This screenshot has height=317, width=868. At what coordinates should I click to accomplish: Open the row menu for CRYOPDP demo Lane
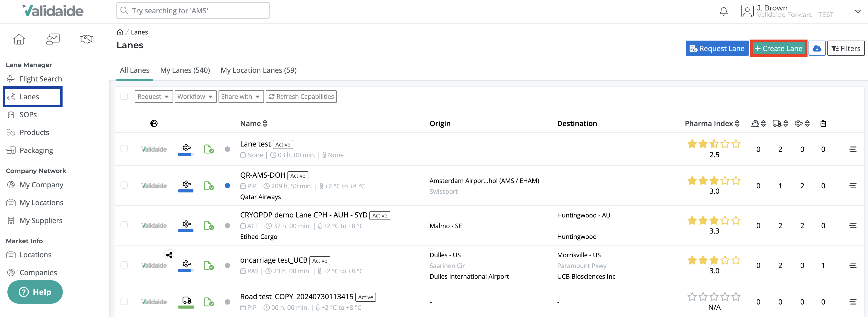(x=853, y=225)
